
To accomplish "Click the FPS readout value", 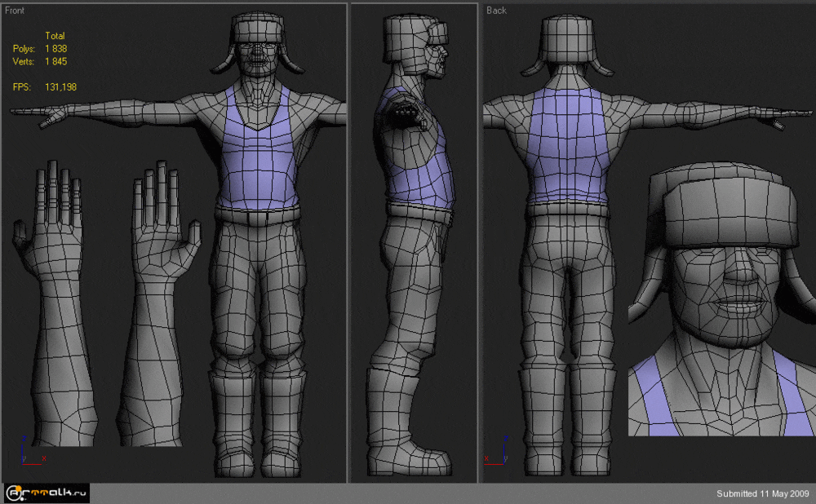I will coord(61,86).
